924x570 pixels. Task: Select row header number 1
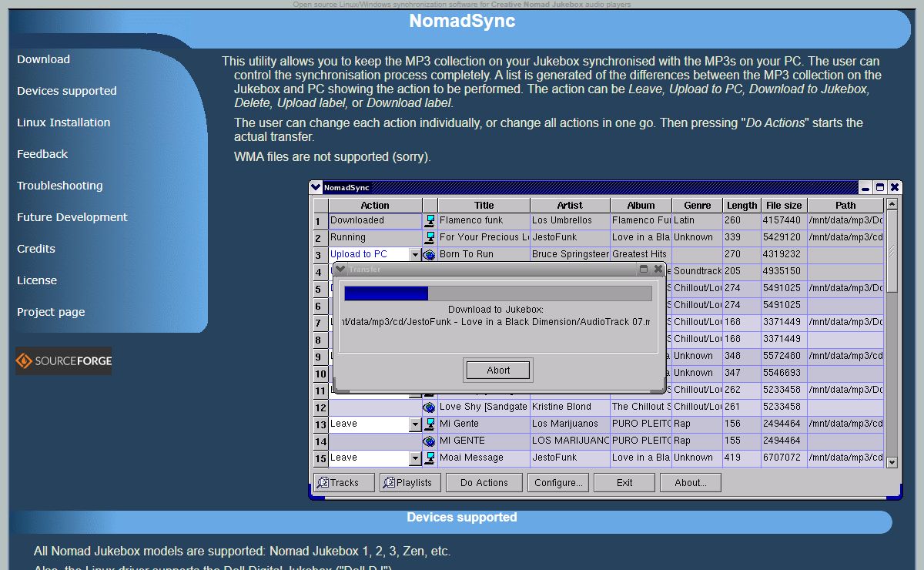[x=320, y=220]
